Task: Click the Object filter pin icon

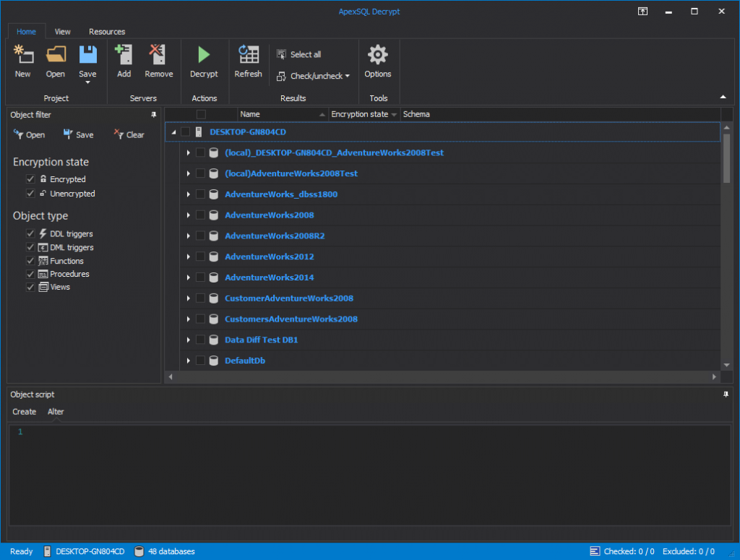Action: click(x=153, y=115)
